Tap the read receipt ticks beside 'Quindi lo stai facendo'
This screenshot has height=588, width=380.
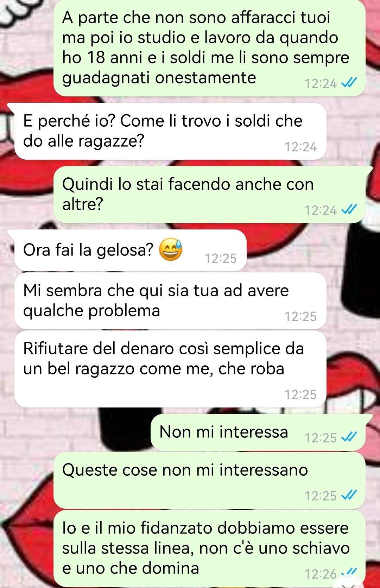[x=349, y=210]
